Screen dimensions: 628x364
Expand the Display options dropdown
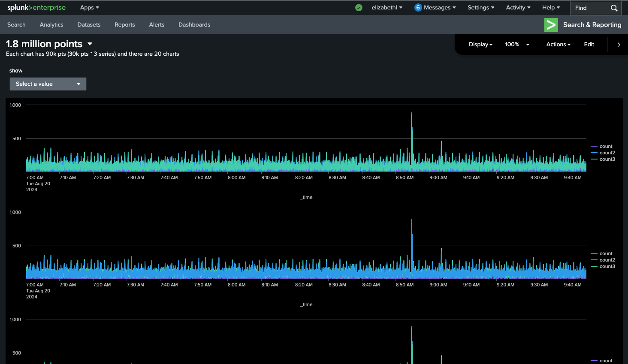[480, 45]
